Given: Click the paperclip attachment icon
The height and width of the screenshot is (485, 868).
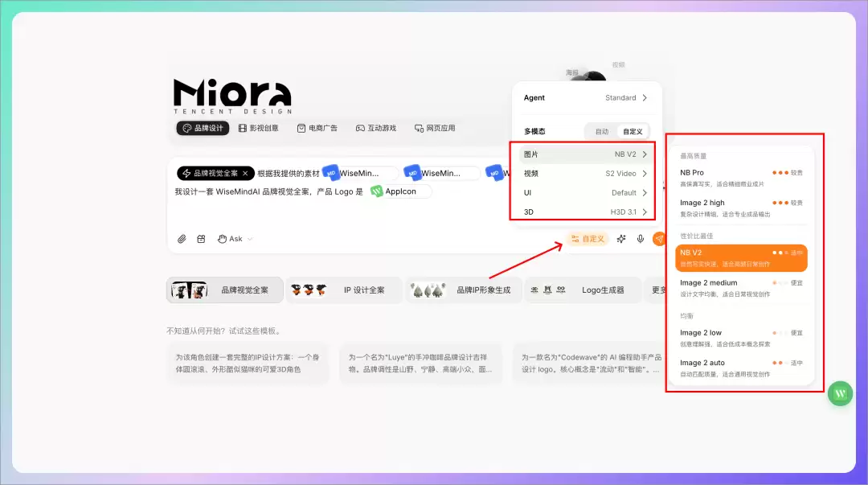Looking at the screenshot, I should click(182, 239).
